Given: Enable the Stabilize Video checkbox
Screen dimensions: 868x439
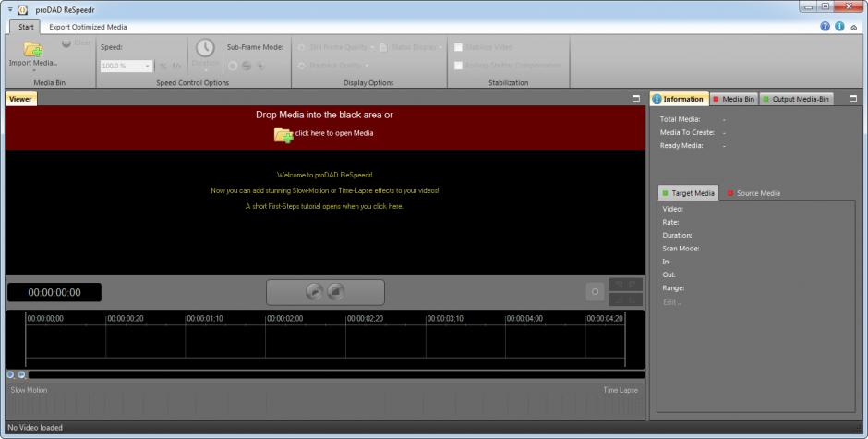Looking at the screenshot, I should tap(458, 48).
